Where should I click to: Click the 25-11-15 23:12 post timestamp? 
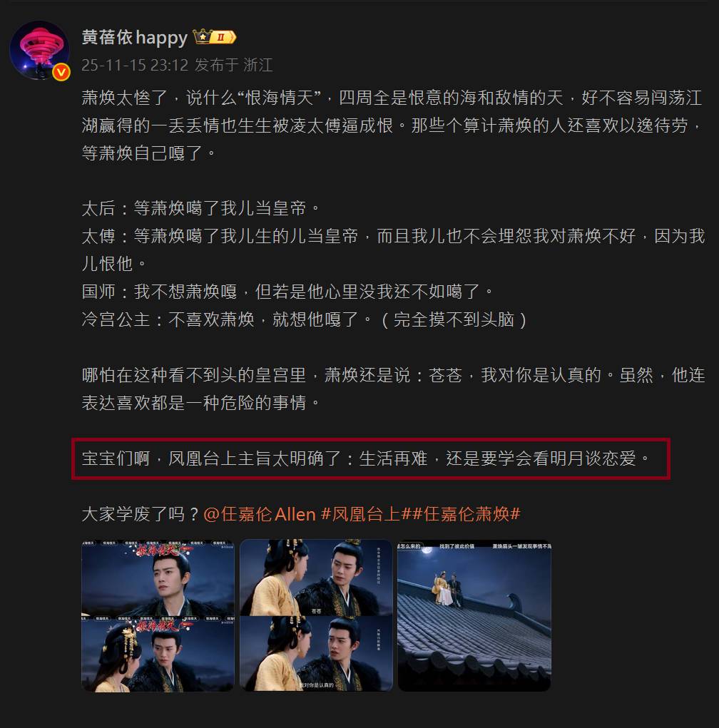pyautogui.click(x=135, y=65)
